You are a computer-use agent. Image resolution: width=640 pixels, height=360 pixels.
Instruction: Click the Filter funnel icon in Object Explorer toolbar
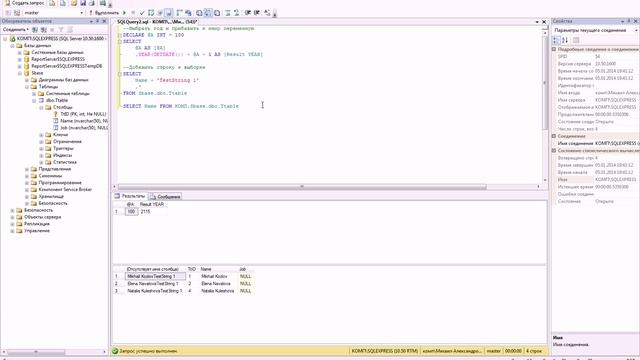[x=61, y=30]
